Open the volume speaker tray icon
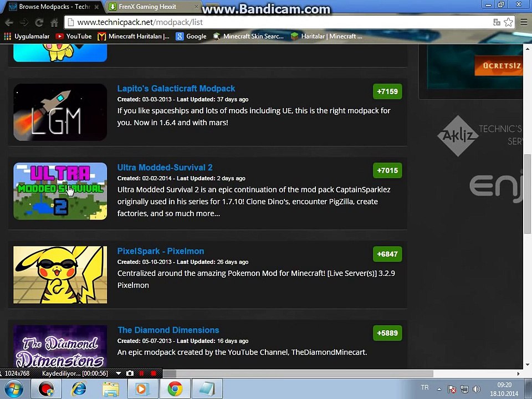532x399 pixels. (477, 389)
